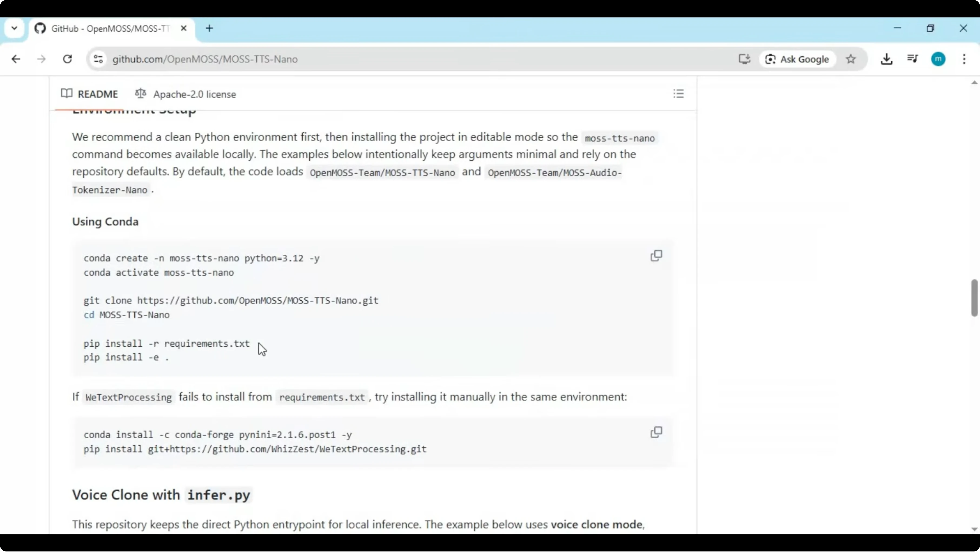Switch to the README tab
980x552 pixels.
coord(90,94)
